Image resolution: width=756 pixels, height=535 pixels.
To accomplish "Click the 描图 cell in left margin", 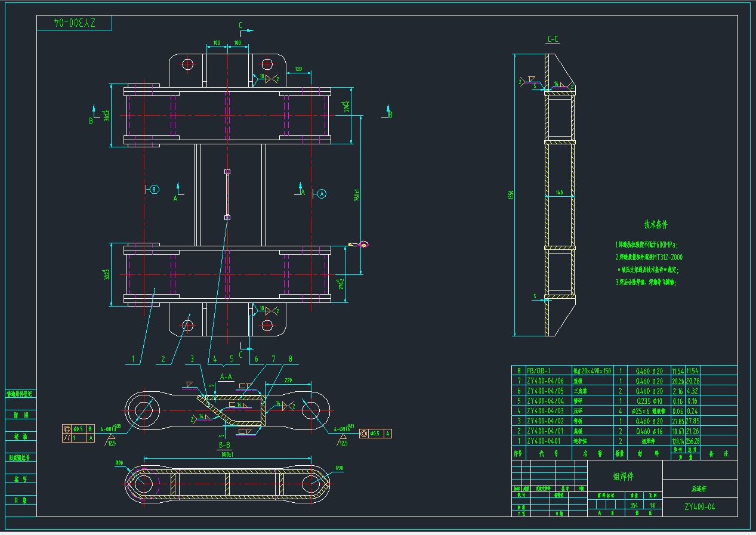I will pos(20,415).
